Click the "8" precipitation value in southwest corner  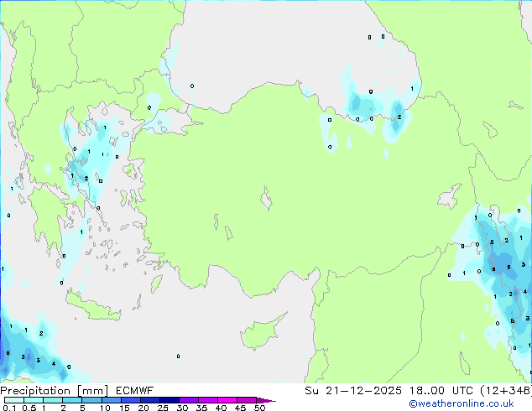click(x=8, y=353)
